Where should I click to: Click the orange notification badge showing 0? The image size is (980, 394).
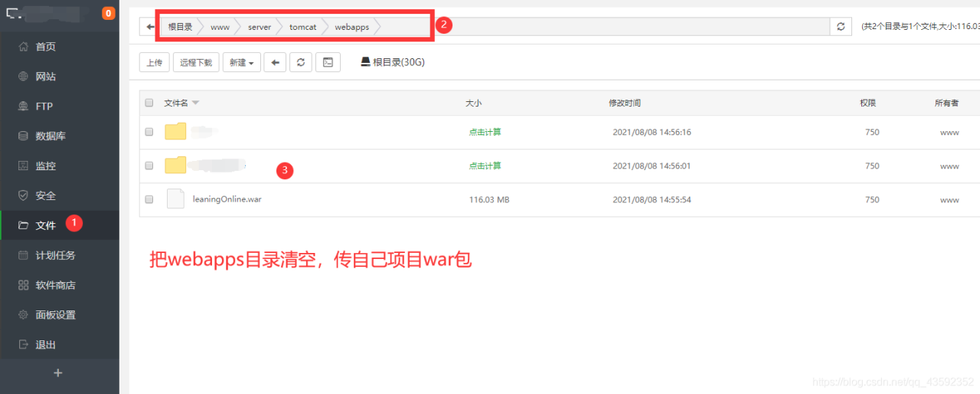(108, 13)
